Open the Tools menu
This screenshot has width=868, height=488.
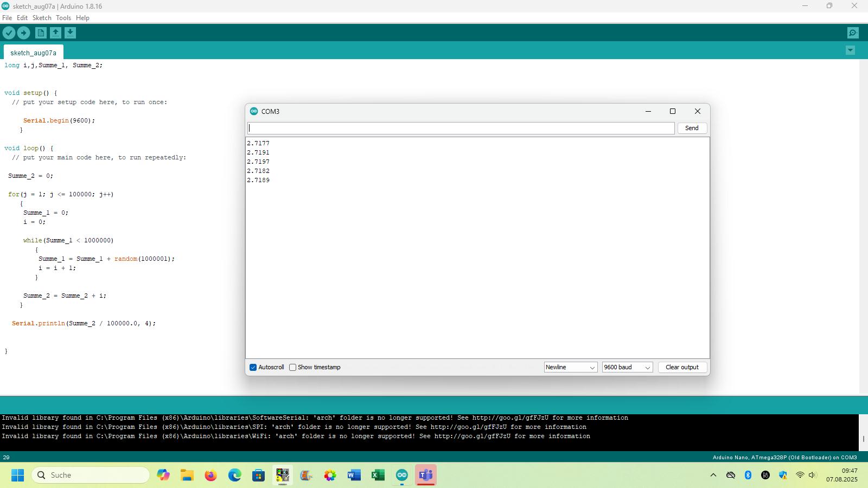tap(63, 18)
